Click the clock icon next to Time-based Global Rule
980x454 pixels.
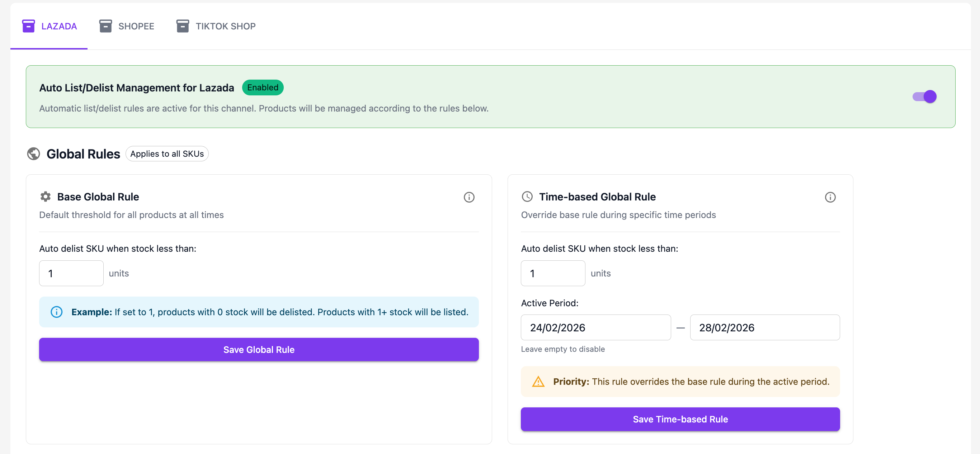[527, 197]
